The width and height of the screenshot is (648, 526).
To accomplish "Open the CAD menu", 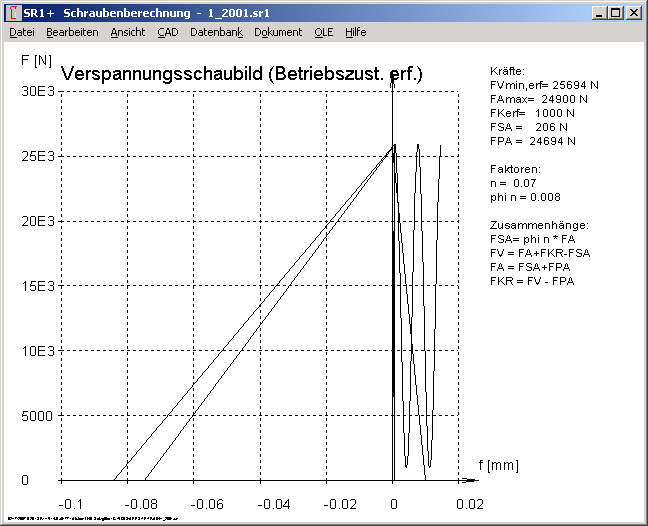I will point(167,32).
